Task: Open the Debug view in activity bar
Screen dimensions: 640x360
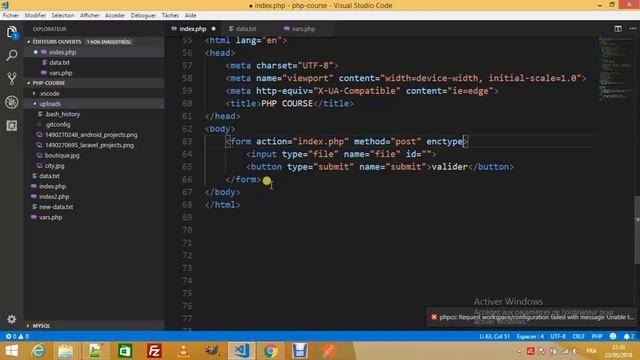Action: click(x=12, y=102)
